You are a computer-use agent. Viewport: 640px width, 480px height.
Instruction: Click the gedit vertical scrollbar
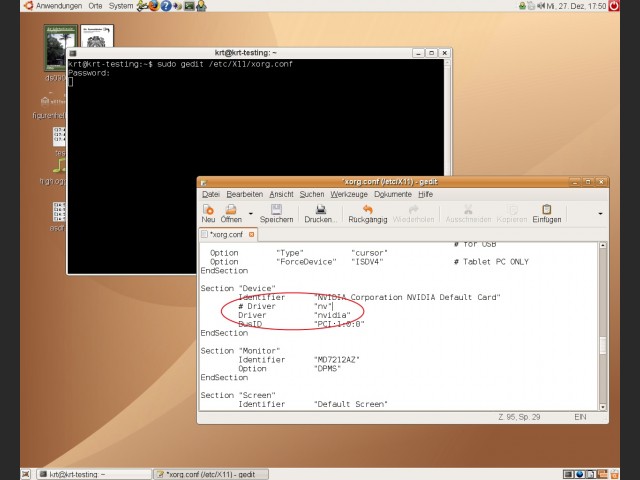(x=602, y=346)
